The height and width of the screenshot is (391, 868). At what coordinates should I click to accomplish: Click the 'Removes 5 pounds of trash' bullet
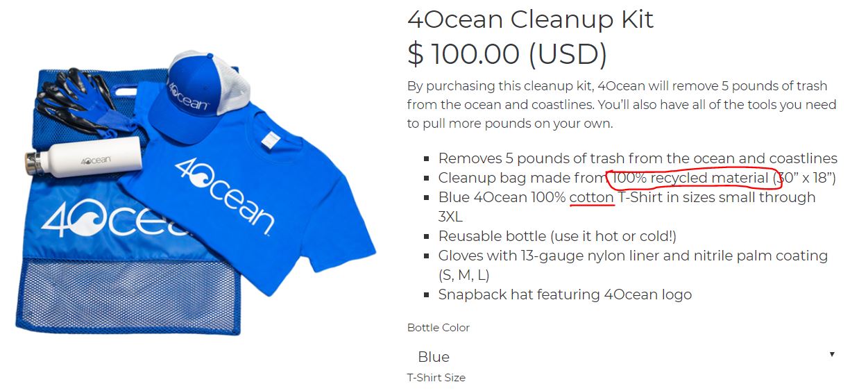click(637, 158)
